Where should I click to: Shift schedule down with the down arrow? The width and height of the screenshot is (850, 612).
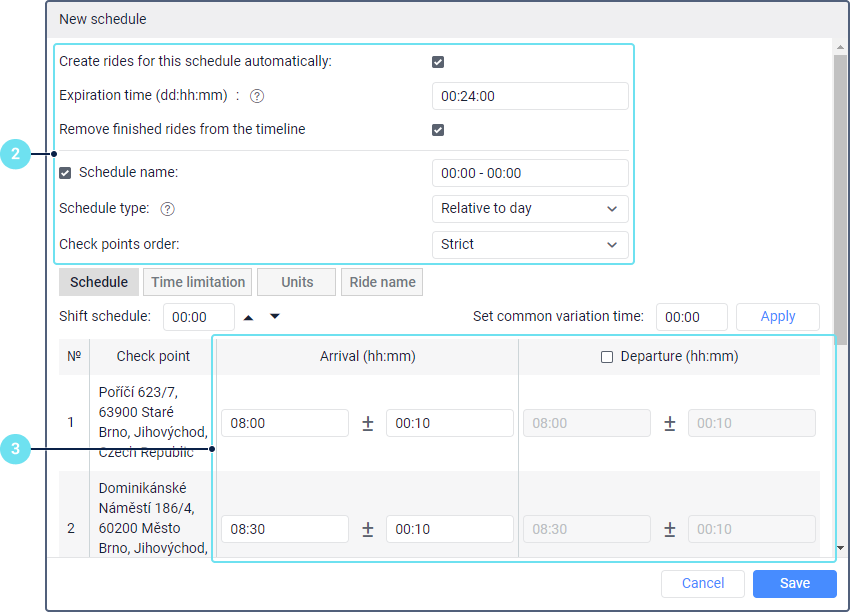pyautogui.click(x=275, y=317)
